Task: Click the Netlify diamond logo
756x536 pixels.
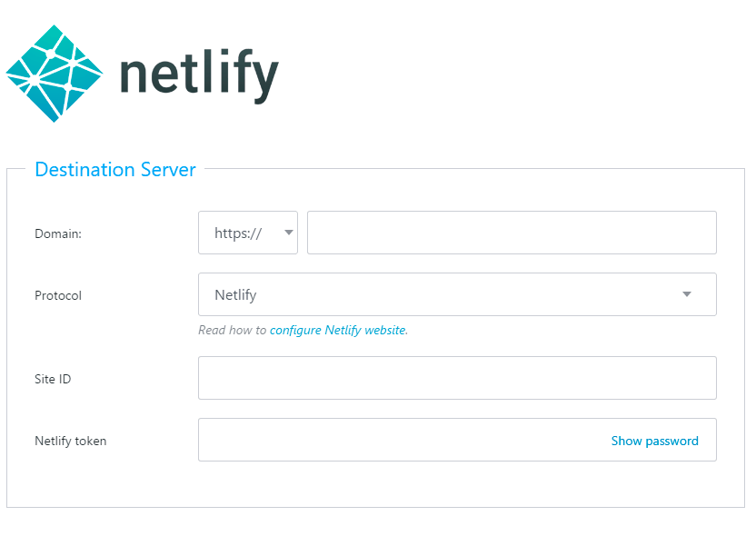Action: tap(53, 71)
